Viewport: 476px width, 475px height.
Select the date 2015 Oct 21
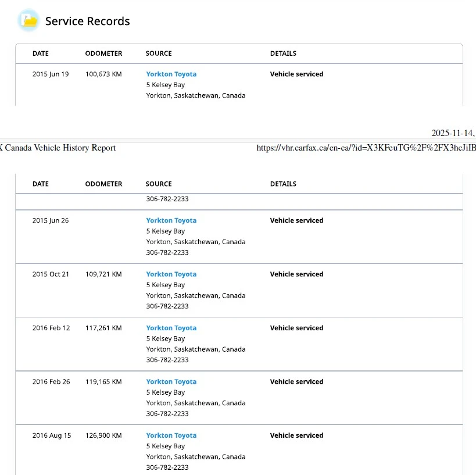51,274
